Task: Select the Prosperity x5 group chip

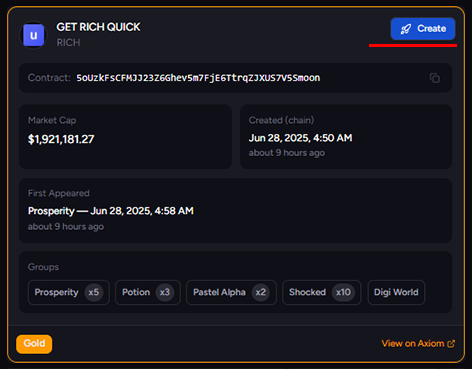Action: 69,292
